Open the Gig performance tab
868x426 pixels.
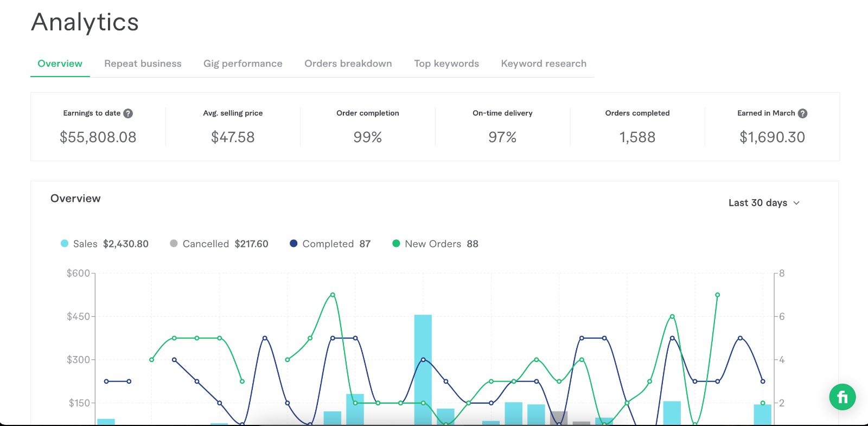coord(242,63)
